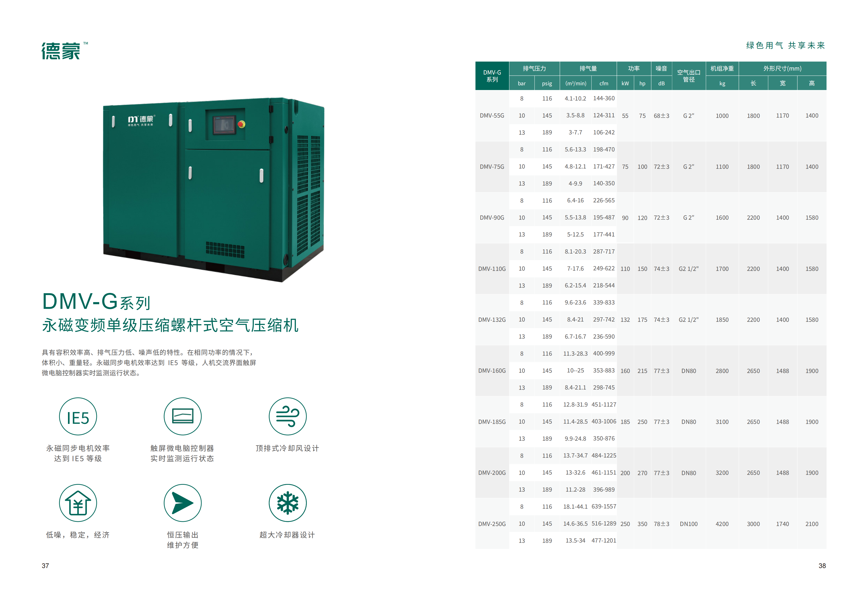The width and height of the screenshot is (868, 589).
Task: Click the cooling wind airflow icon
Action: (287, 416)
